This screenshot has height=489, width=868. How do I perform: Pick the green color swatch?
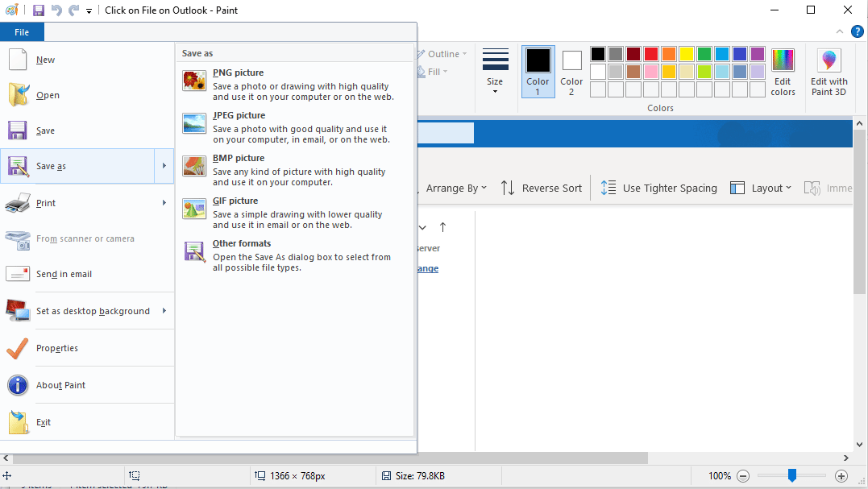(x=704, y=54)
